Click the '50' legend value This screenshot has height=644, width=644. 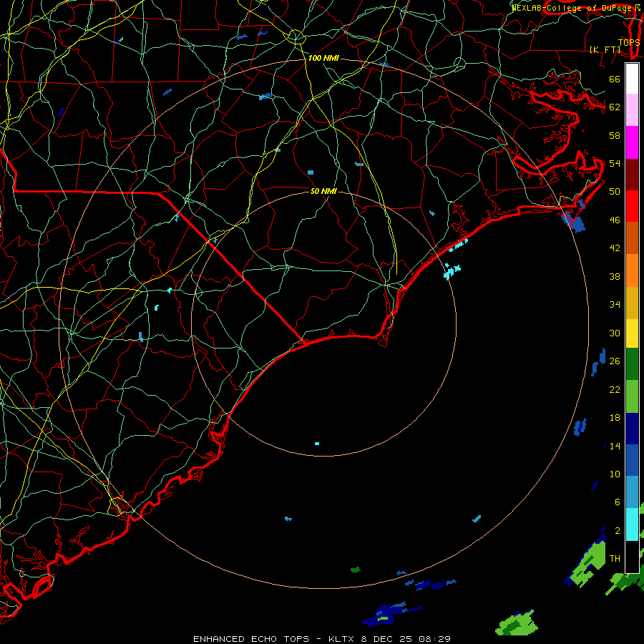click(615, 191)
